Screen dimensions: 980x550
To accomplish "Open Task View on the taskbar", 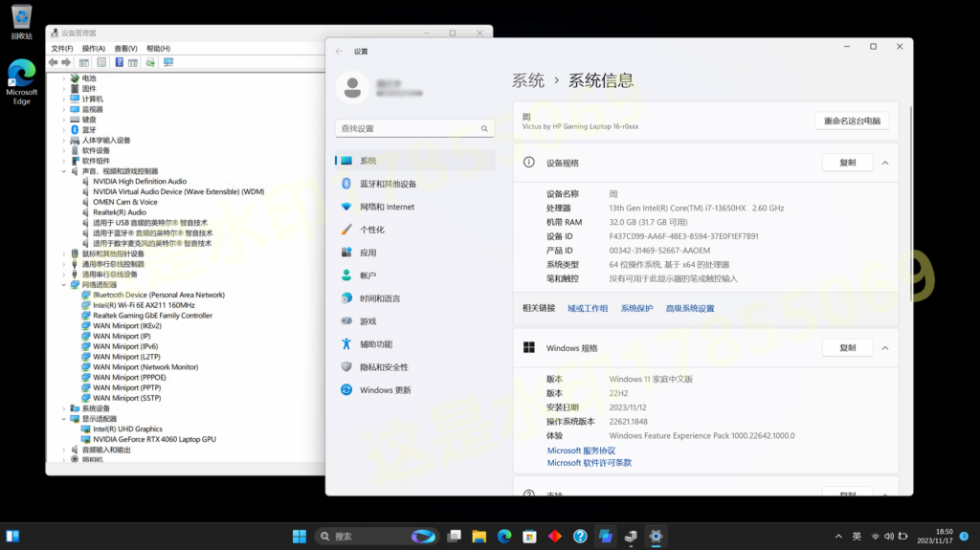I will coord(455,537).
